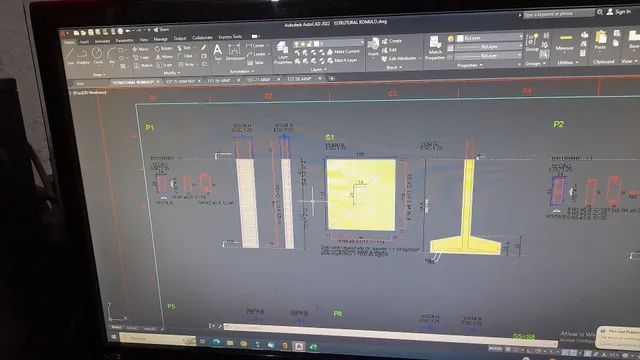
Task: Click the Save icon in quick access toolbar
Action: tap(91, 32)
